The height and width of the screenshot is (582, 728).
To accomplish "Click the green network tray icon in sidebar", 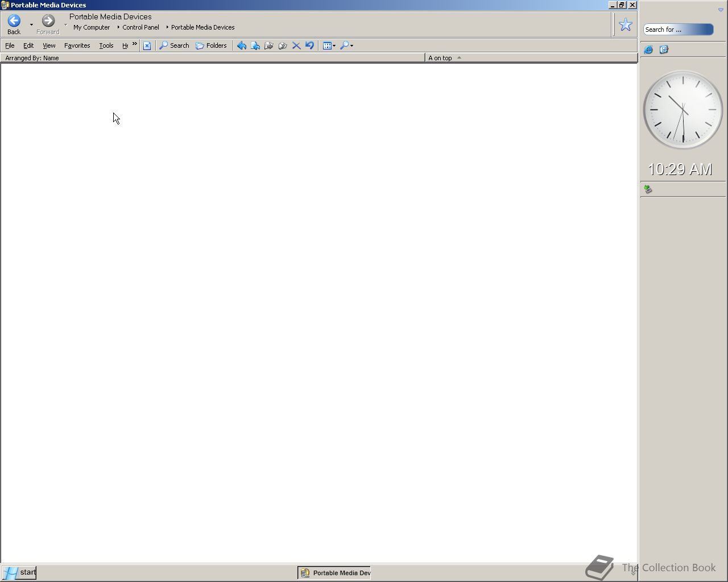I will (648, 189).
